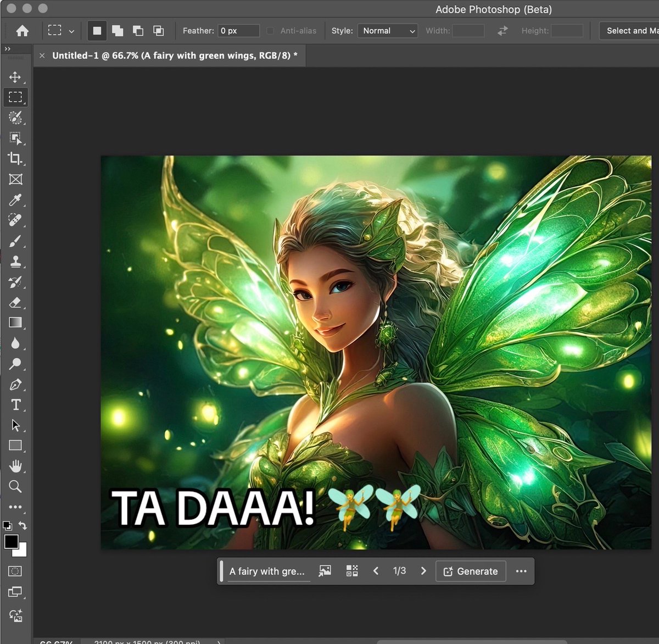Toggle the Anti-alias checkbox
This screenshot has width=659, height=644.
[x=270, y=31]
